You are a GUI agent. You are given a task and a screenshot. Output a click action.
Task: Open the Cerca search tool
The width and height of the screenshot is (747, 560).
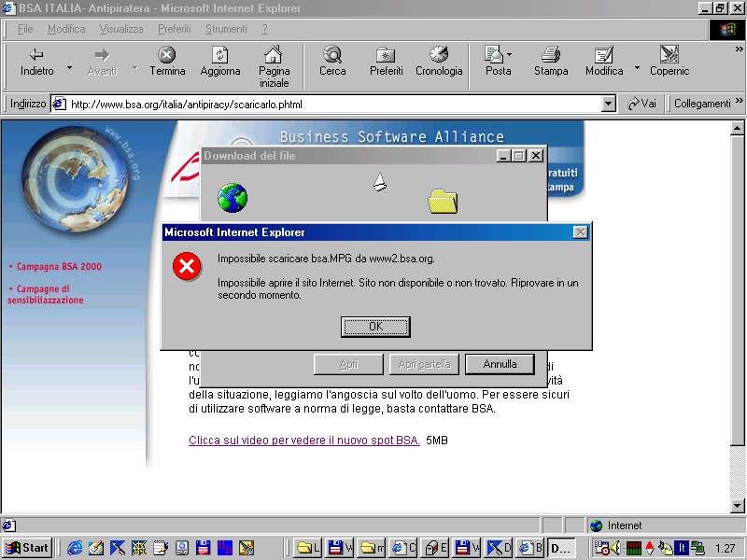click(x=332, y=55)
